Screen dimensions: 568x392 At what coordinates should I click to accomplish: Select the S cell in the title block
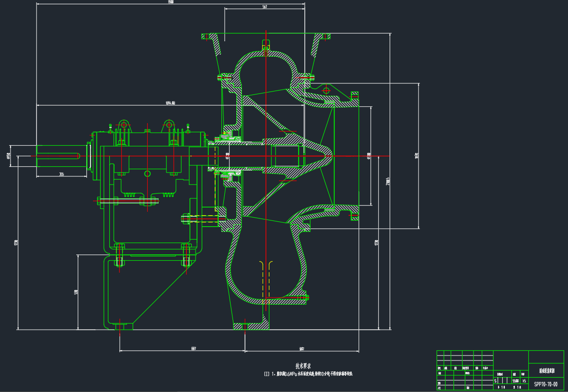pyautogui.click(x=496, y=380)
